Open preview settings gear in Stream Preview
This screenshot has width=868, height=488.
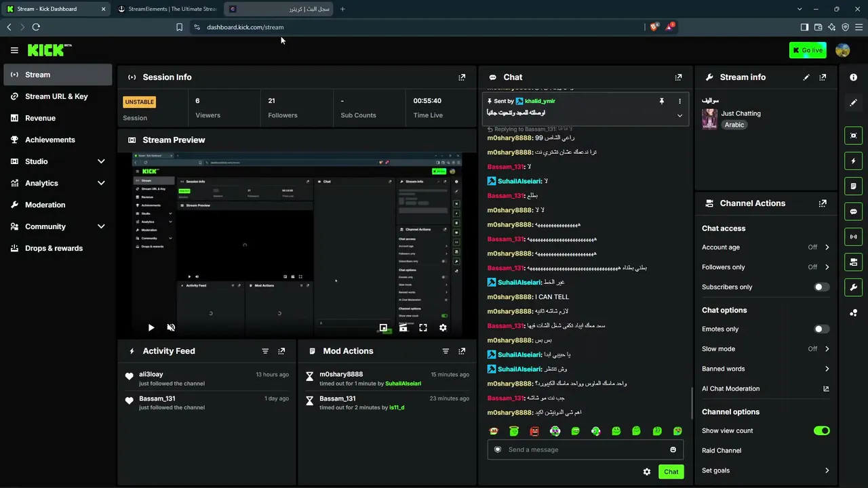(x=443, y=327)
